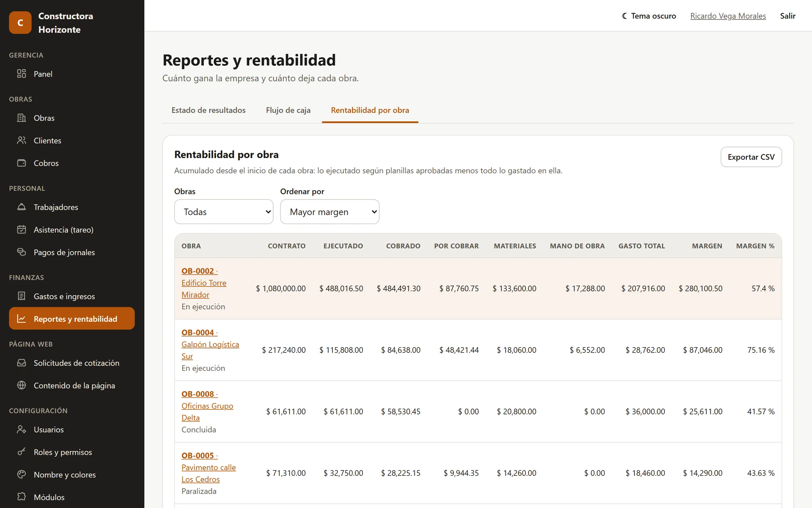Click the Cobros wallet icon
Viewport: 812px width, 508px height.
22,163
